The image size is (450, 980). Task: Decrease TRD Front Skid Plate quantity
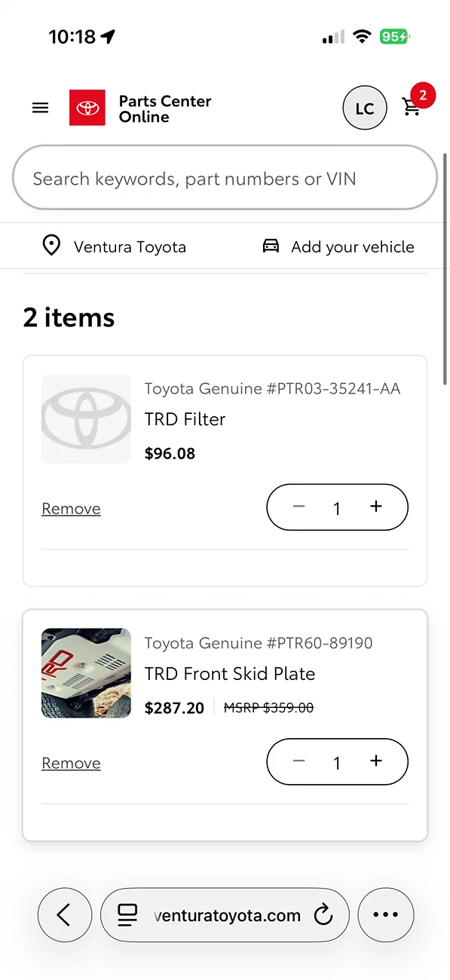[298, 761]
